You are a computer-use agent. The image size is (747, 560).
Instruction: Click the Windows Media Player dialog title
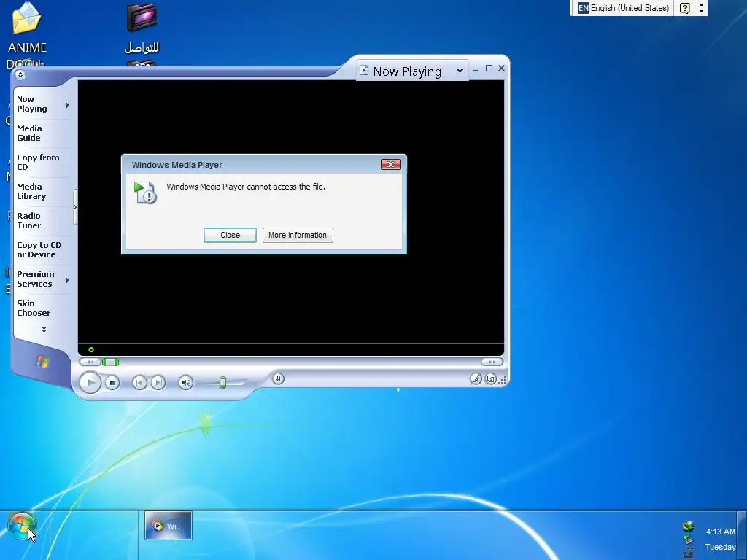pos(177,165)
